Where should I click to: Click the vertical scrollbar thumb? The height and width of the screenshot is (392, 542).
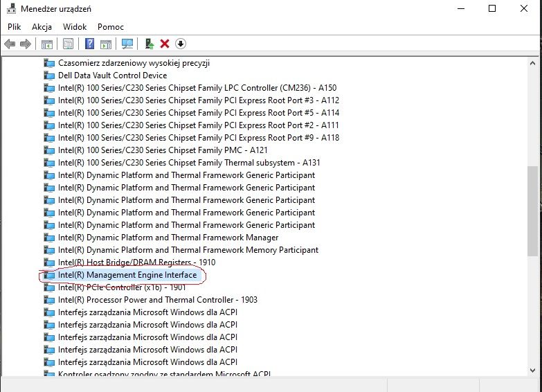pyautogui.click(x=532, y=211)
